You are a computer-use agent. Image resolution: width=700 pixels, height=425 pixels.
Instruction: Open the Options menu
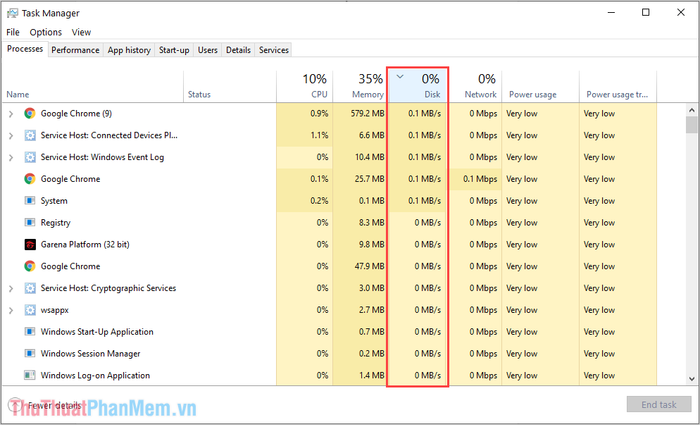coord(46,32)
